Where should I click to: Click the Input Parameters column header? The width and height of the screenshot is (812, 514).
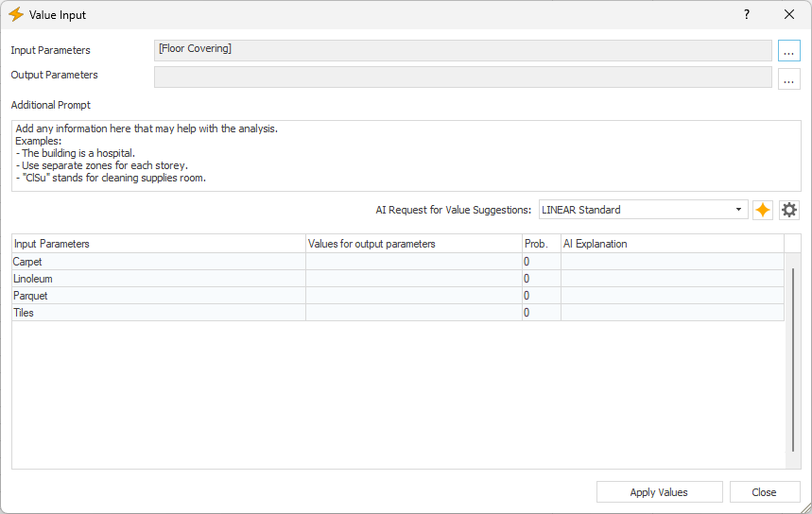click(x=159, y=244)
